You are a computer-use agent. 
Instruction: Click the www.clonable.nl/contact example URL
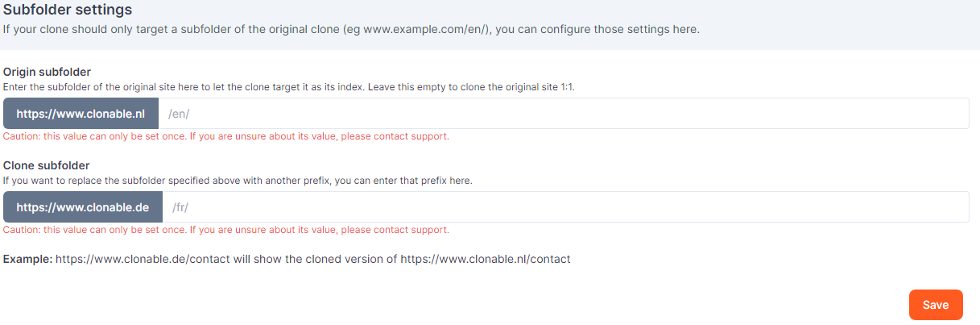point(486,260)
